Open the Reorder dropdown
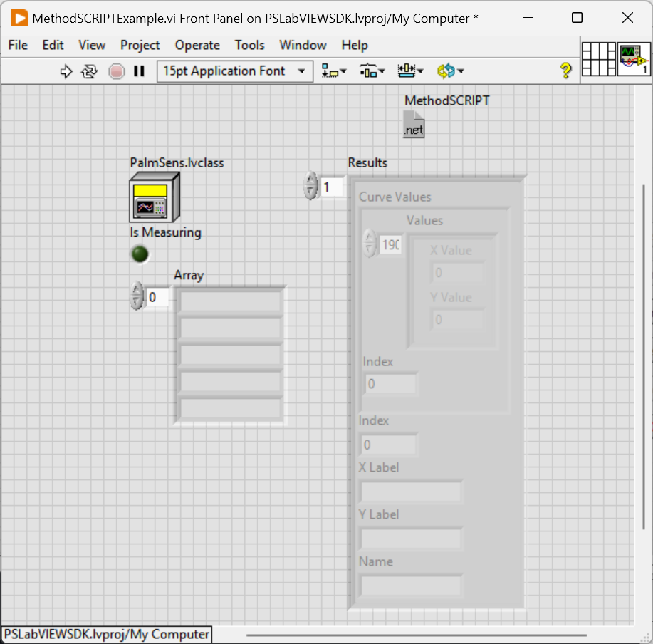The width and height of the screenshot is (653, 644). coord(450,71)
